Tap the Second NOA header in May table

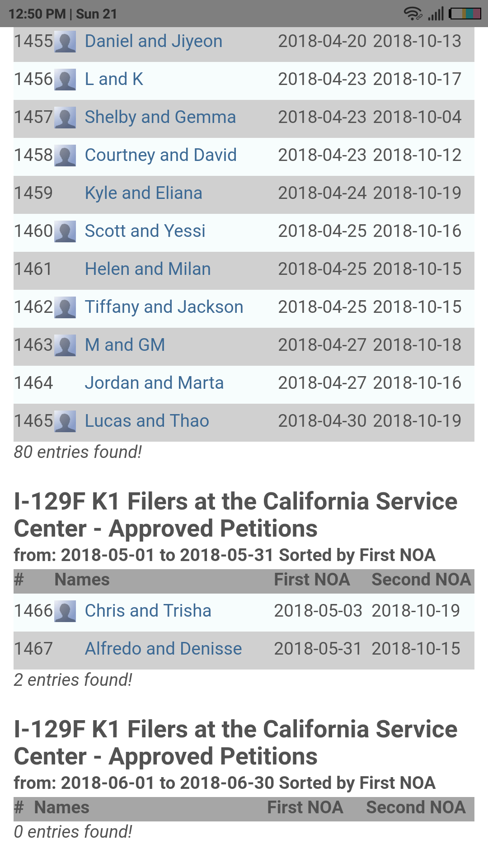click(x=421, y=580)
